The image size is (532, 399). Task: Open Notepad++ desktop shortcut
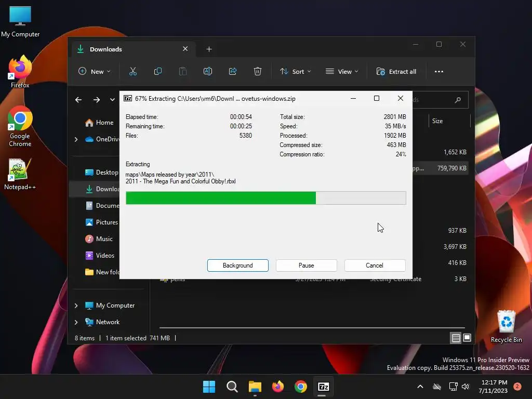click(20, 174)
